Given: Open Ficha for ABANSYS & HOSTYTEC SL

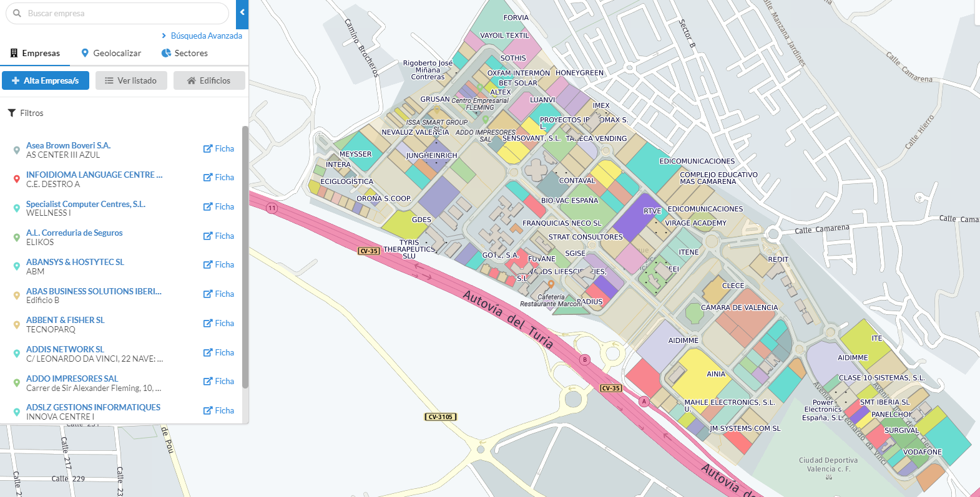Looking at the screenshot, I should tap(218, 264).
